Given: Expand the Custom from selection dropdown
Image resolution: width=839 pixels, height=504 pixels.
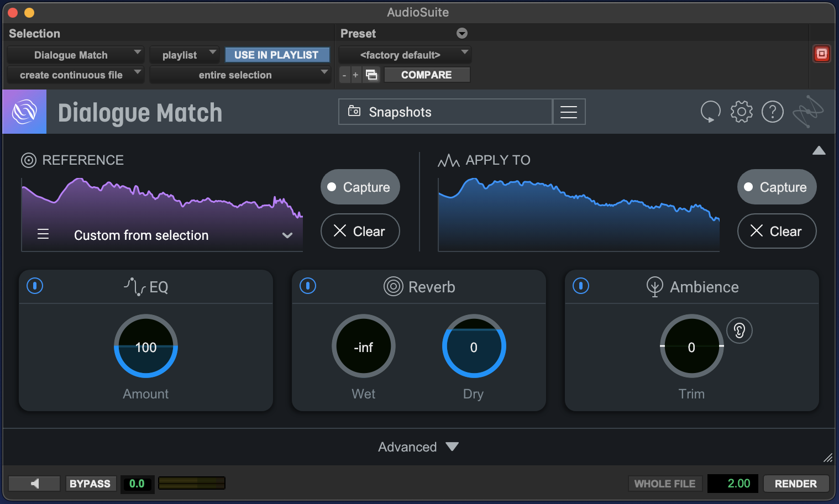Looking at the screenshot, I should 287,235.
